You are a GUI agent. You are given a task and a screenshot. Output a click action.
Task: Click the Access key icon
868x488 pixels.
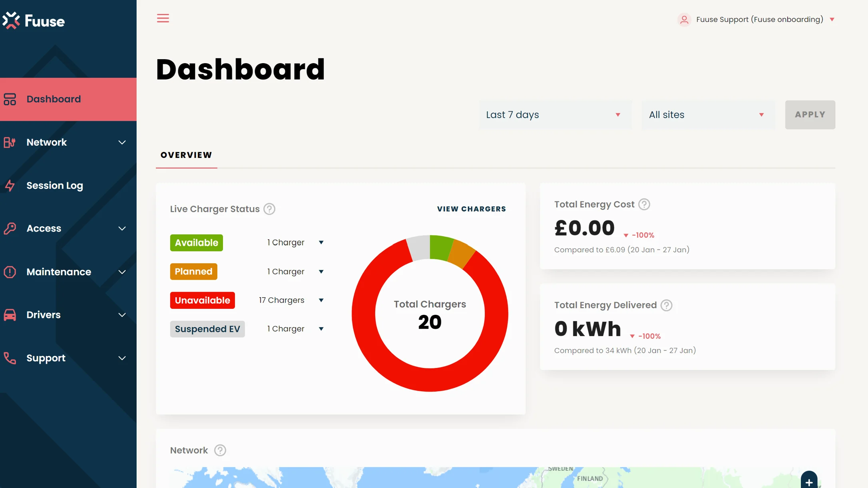click(10, 228)
